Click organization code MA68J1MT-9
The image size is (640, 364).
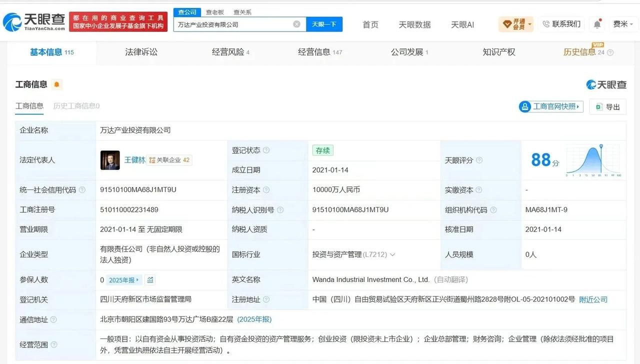tap(546, 210)
